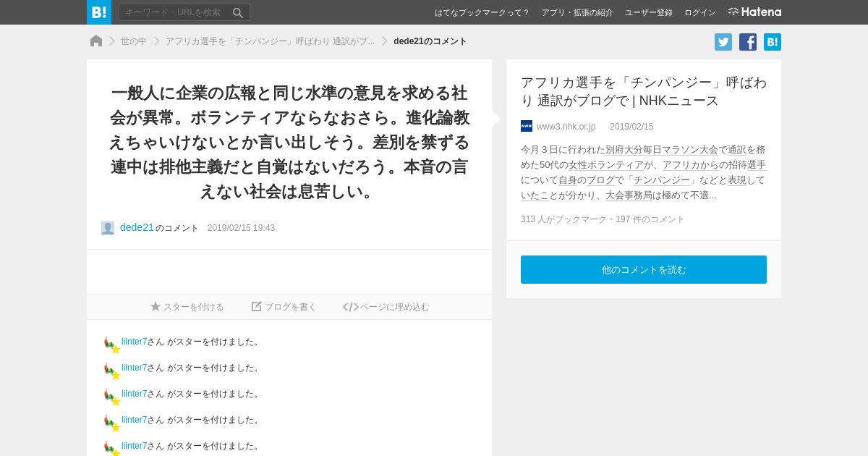Open keyword link 通訳 in summary
This screenshot has height=456, width=868.
[x=737, y=150]
